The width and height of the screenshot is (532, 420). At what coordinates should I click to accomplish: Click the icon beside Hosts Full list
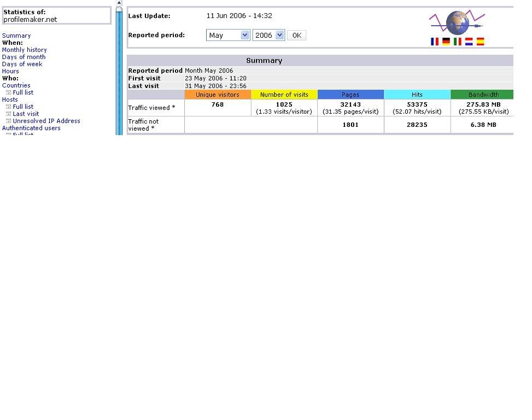coord(9,107)
